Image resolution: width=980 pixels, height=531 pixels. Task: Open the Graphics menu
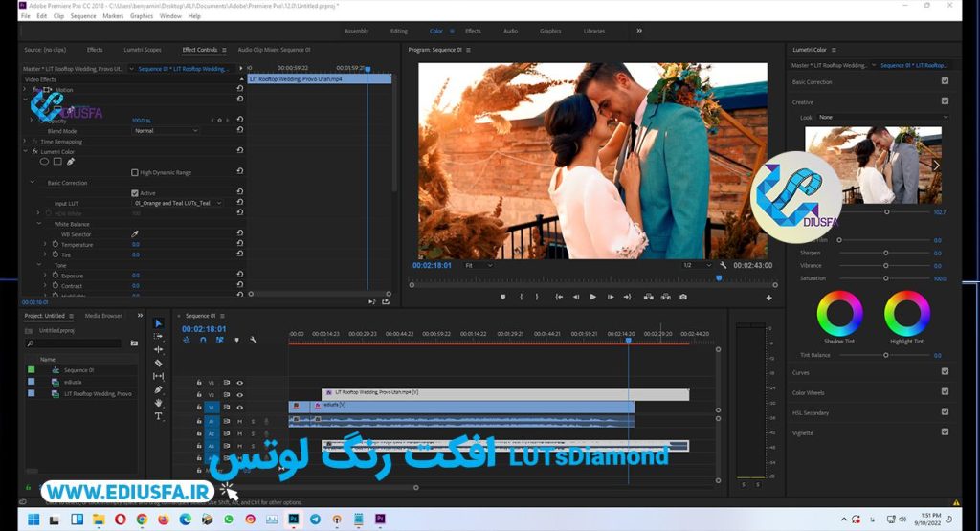point(142,16)
